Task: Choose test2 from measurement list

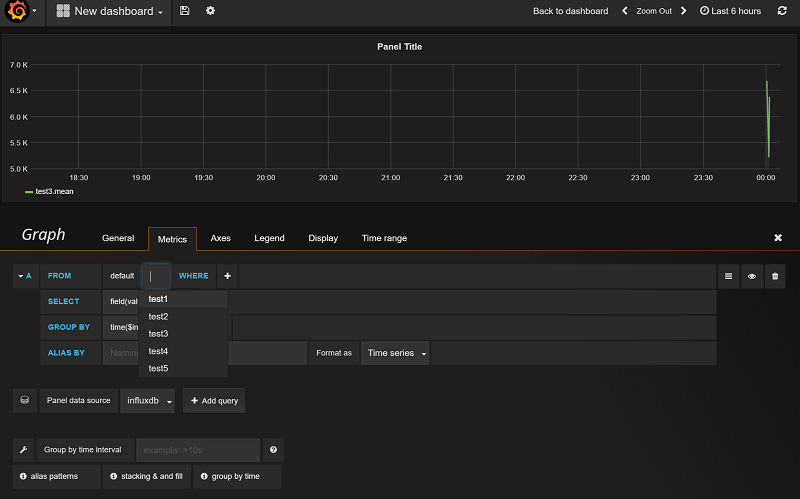Action: [x=183, y=316]
